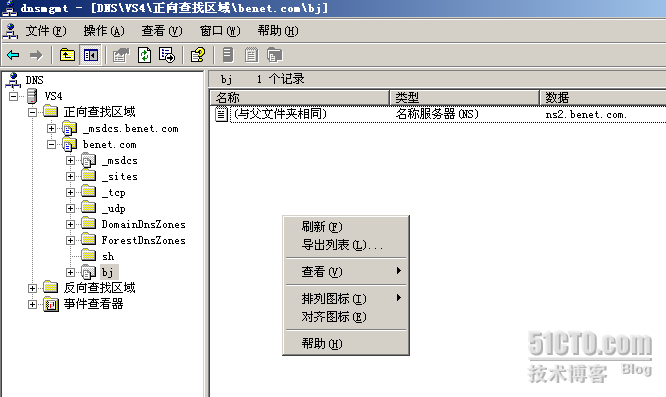Expand the DomainDnsZones folder
666x397 pixels.
tap(71, 224)
